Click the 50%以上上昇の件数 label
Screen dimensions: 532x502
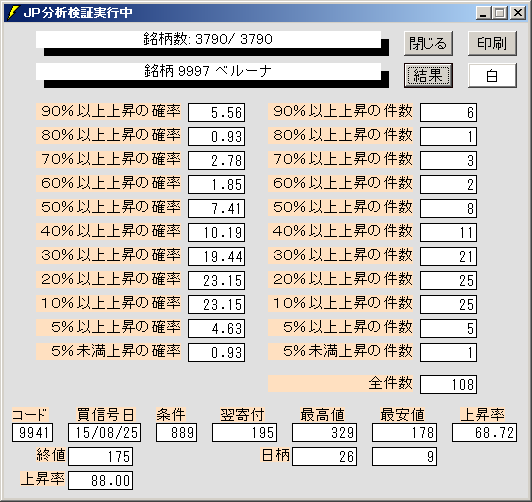click(340, 208)
